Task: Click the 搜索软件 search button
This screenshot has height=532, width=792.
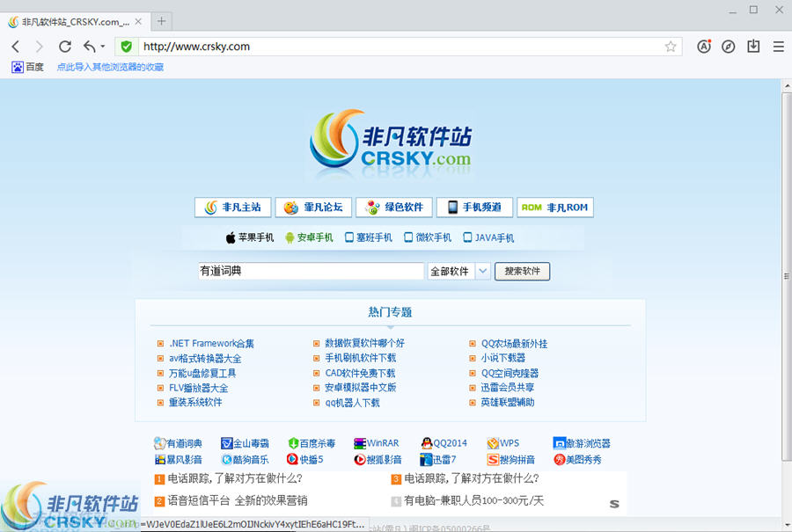Action: pos(522,271)
